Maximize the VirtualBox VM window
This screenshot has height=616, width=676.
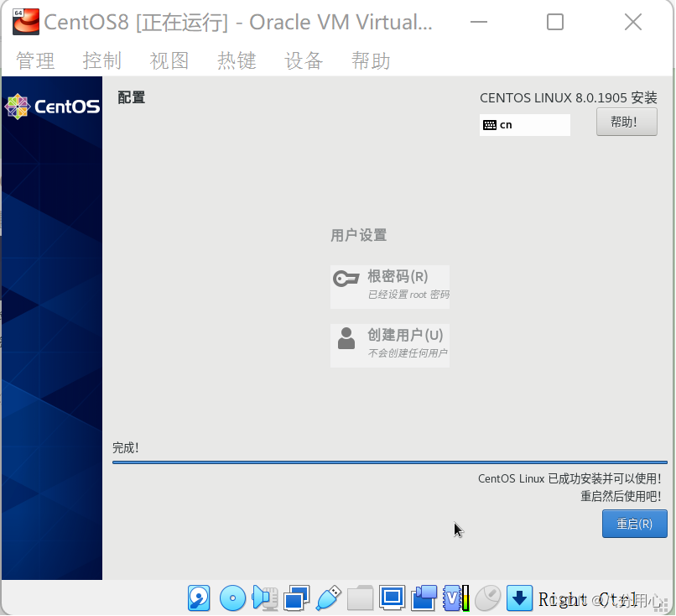(x=555, y=22)
